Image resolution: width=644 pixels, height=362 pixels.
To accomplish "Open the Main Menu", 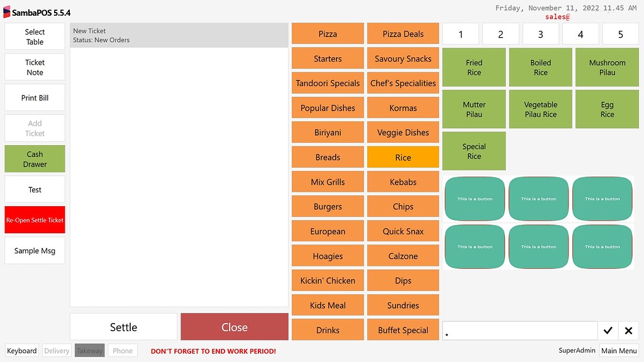I will [618, 351].
